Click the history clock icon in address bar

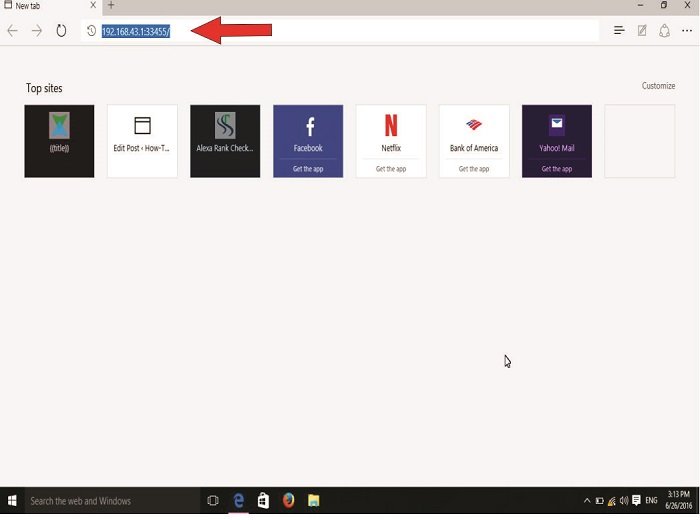(x=91, y=31)
